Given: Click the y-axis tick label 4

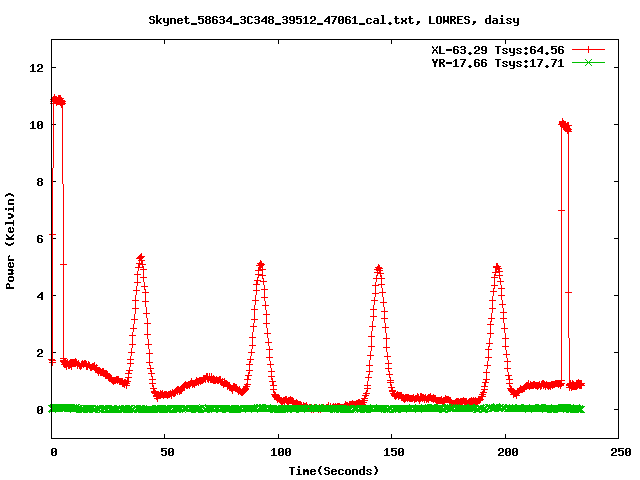Looking at the screenshot, I should click(40, 296).
